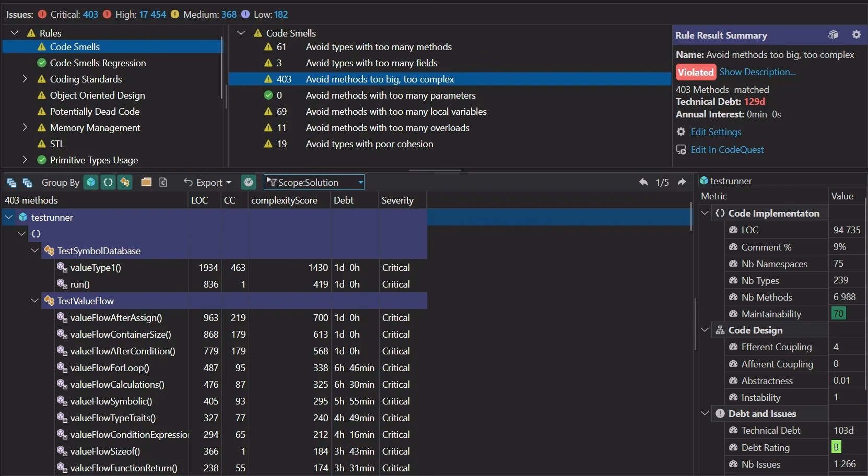Screen dimensions: 868x476
Task: Sort by the LOC column header
Action: (204, 200)
